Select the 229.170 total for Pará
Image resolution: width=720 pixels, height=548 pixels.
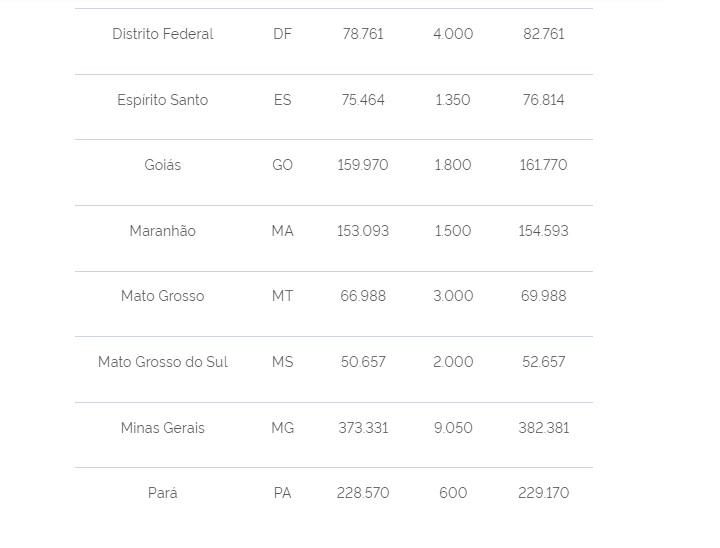543,493
